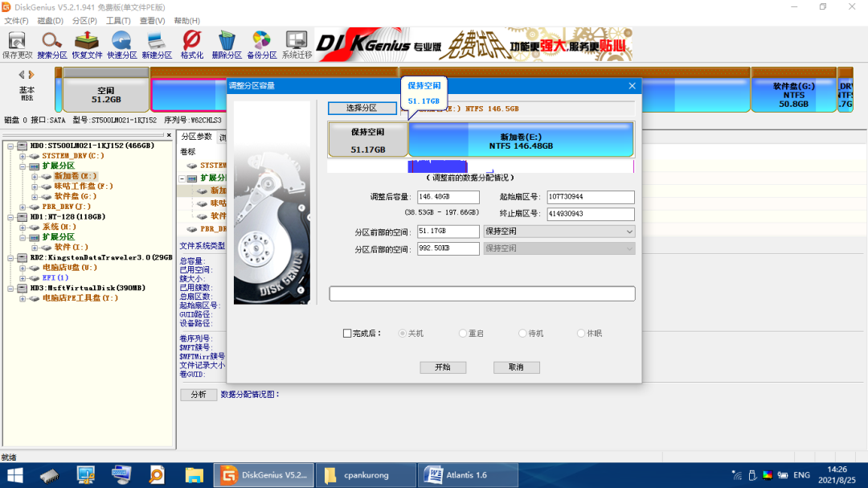Switch to Atlantis 1.6 taskbar window
Screen dimensions: 868x488
coord(468,475)
